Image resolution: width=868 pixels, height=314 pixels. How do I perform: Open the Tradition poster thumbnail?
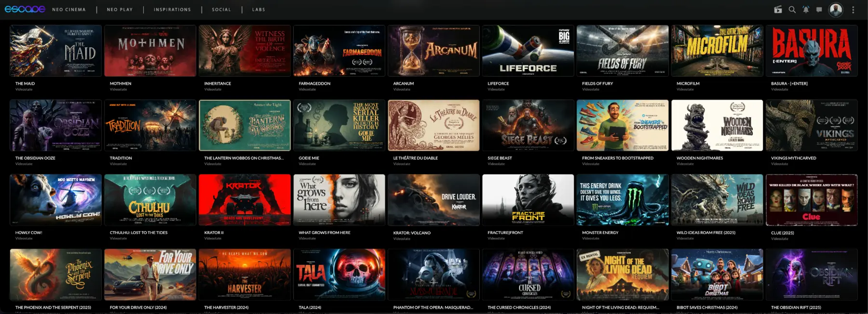point(150,125)
